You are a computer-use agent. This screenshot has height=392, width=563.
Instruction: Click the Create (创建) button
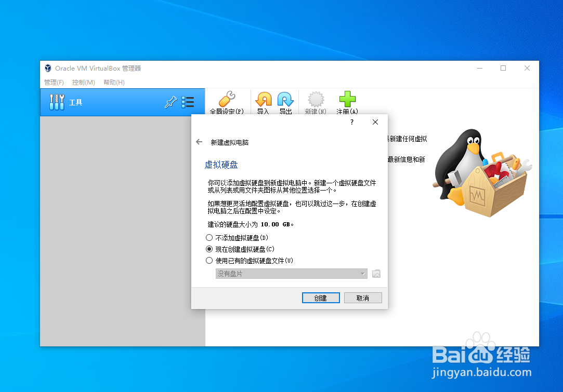tap(321, 298)
